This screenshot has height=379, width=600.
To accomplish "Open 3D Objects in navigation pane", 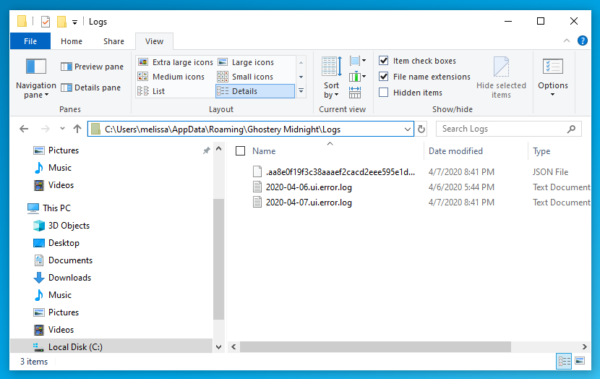I will point(68,225).
